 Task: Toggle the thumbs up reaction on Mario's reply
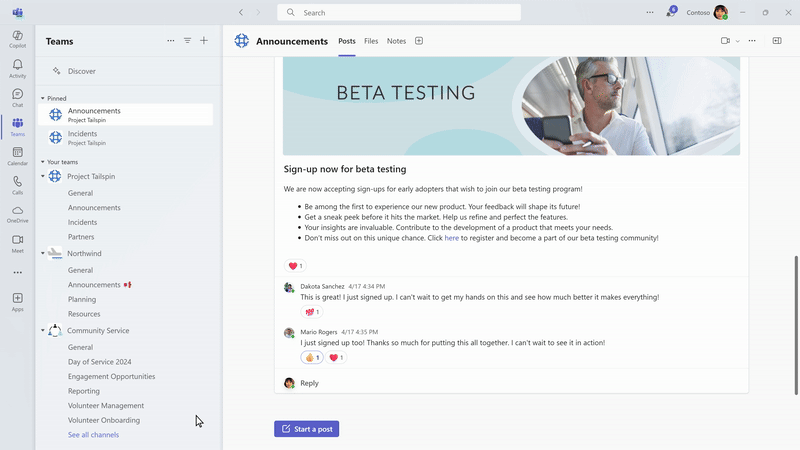point(312,358)
